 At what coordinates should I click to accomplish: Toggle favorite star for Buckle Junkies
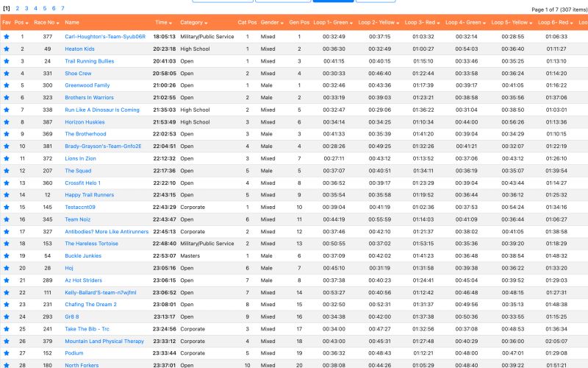click(7, 256)
